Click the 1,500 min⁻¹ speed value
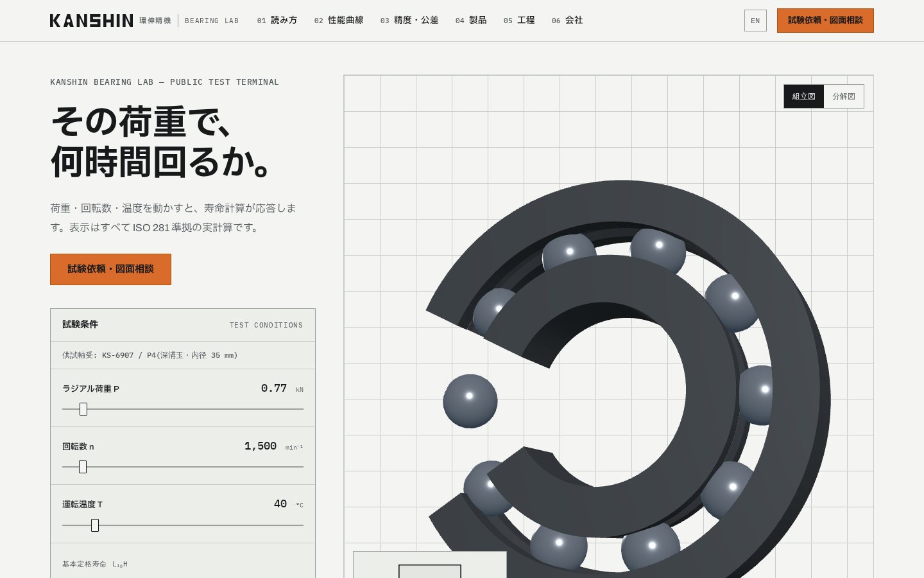 point(273,446)
